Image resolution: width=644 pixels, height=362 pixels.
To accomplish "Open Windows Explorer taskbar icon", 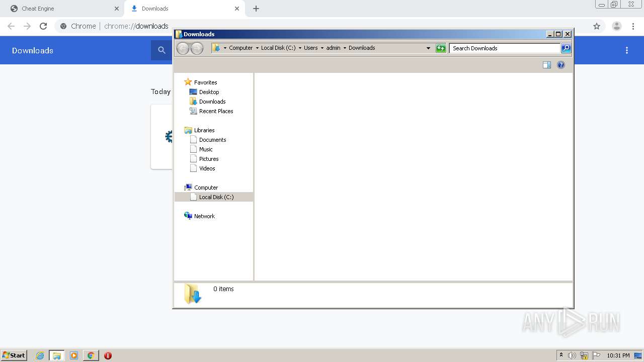I will point(57,355).
